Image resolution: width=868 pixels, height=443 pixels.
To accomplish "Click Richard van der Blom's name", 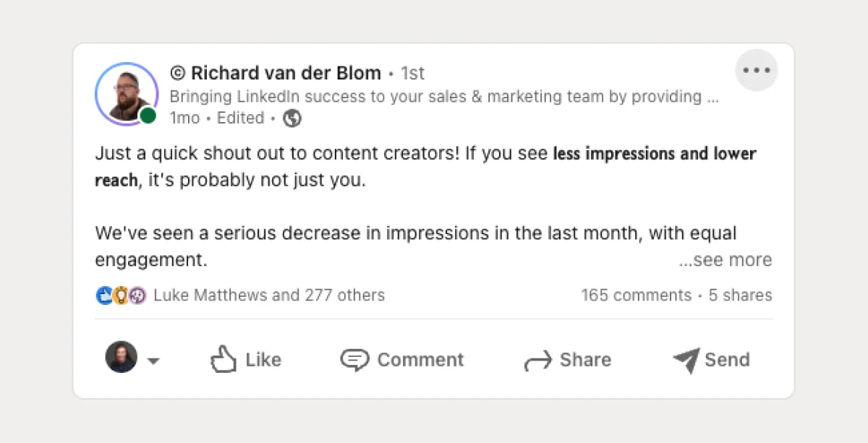I will (286, 72).
